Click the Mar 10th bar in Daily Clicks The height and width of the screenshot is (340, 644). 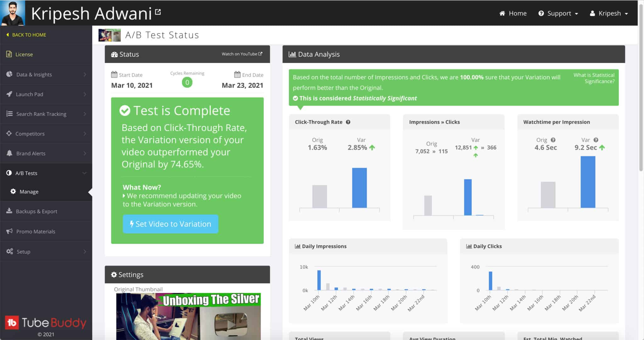point(490,280)
